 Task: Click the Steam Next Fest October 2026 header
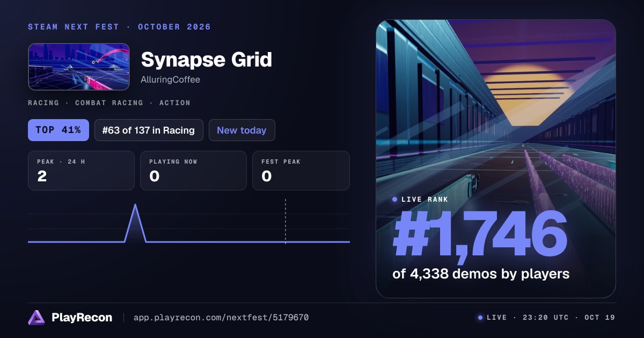click(x=119, y=27)
